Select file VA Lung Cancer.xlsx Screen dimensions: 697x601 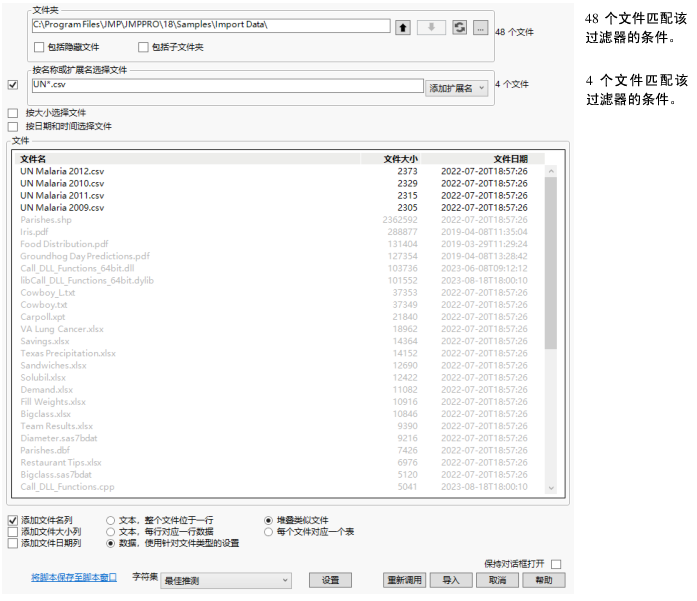62,329
